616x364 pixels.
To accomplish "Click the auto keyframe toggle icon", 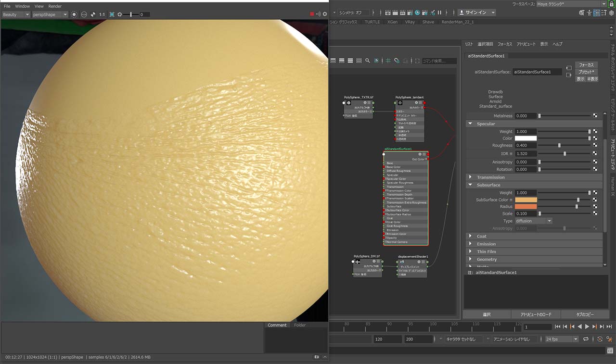I will click(x=600, y=339).
